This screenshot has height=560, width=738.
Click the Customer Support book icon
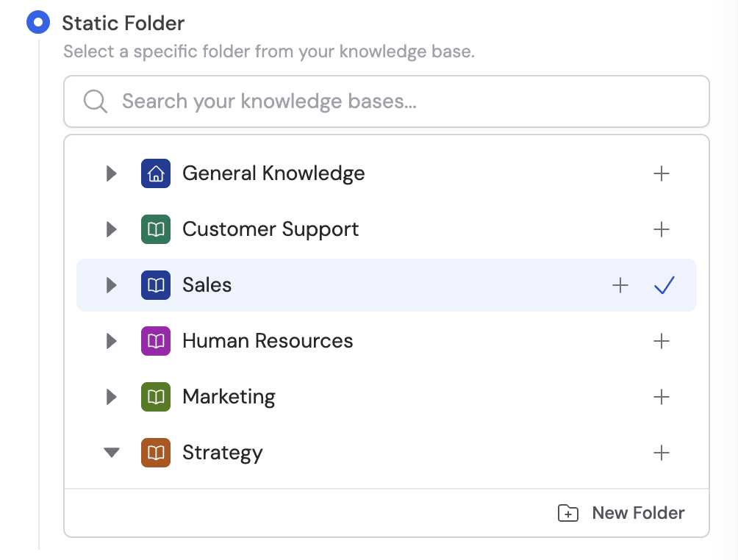point(155,229)
